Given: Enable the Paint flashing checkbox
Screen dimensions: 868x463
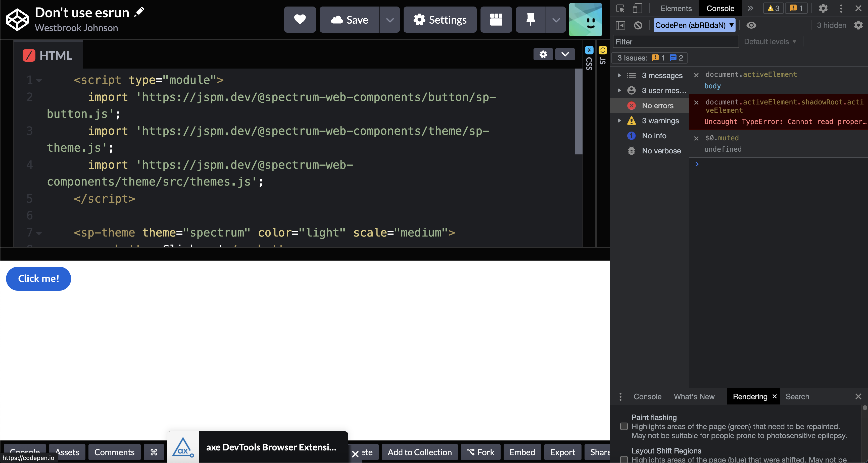Looking at the screenshot, I should tap(623, 427).
